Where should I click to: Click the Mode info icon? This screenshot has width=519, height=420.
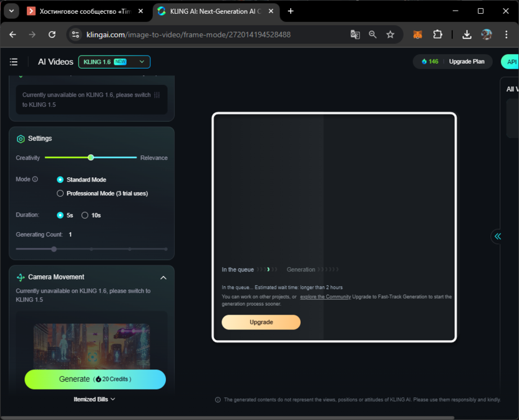tap(35, 179)
